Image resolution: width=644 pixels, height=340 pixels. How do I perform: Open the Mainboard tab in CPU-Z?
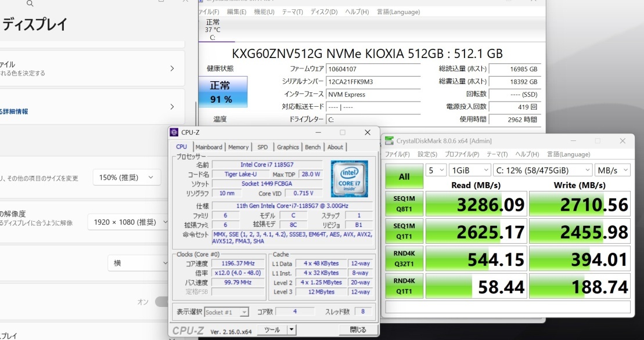click(x=208, y=147)
